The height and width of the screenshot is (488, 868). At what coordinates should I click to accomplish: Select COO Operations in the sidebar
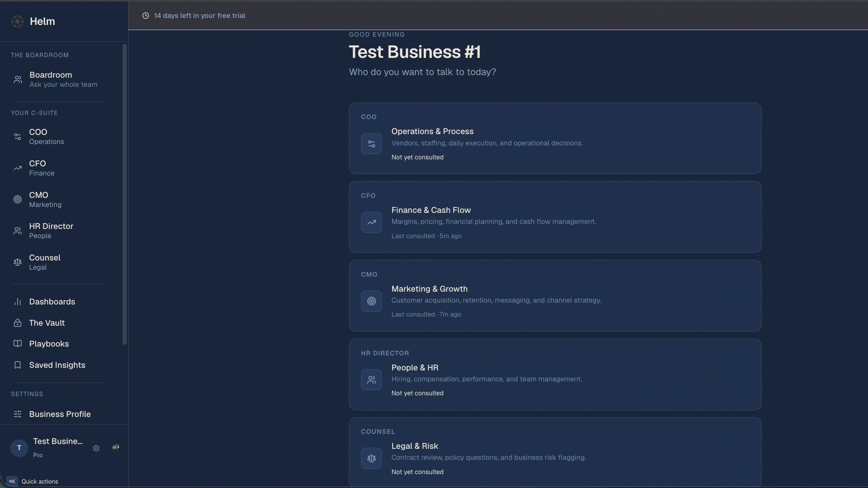(59, 137)
